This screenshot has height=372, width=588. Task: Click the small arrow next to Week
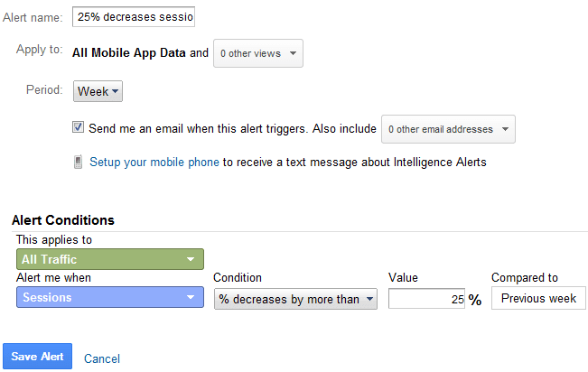coord(115,91)
